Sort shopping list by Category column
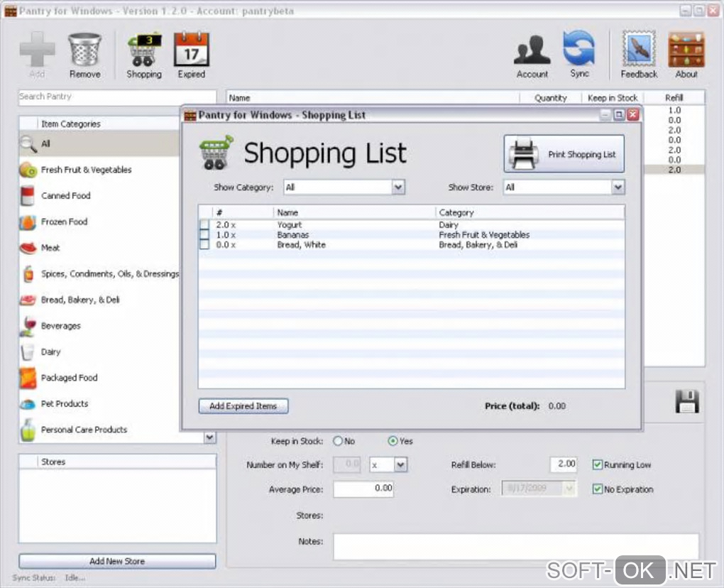The height and width of the screenshot is (588, 724). (x=530, y=212)
